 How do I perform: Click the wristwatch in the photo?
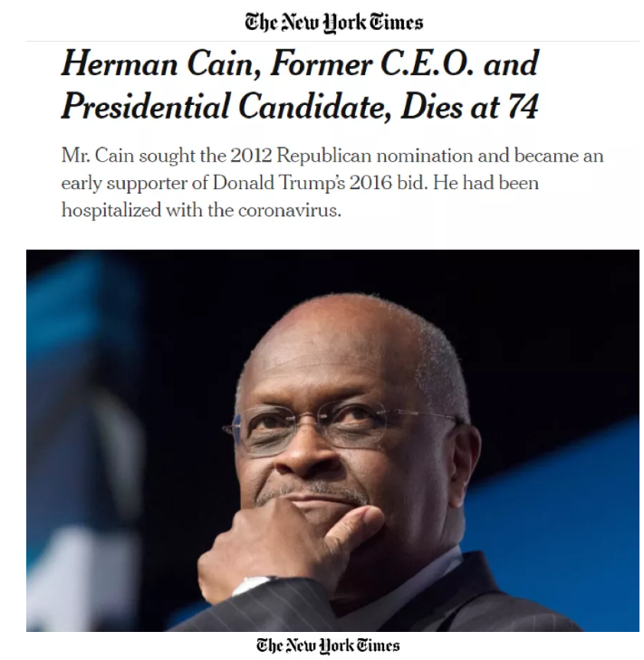pos(252,586)
